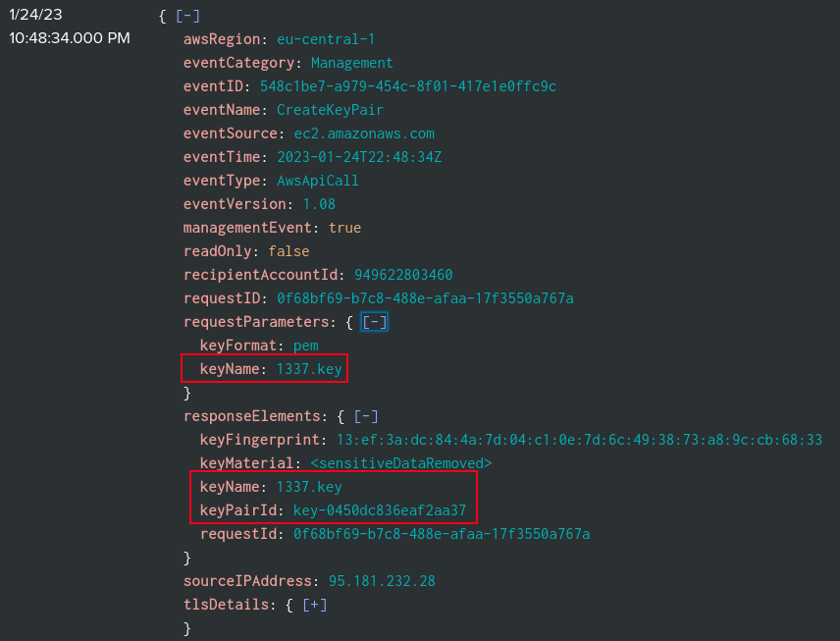
Task: Collapse the requestParameters section
Action: 375,322
